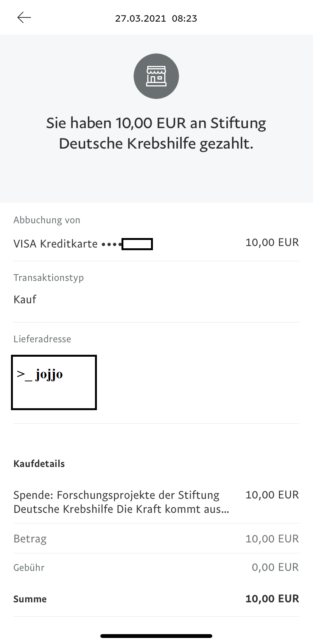Tap the Kaufdetails section heading

coord(39,464)
